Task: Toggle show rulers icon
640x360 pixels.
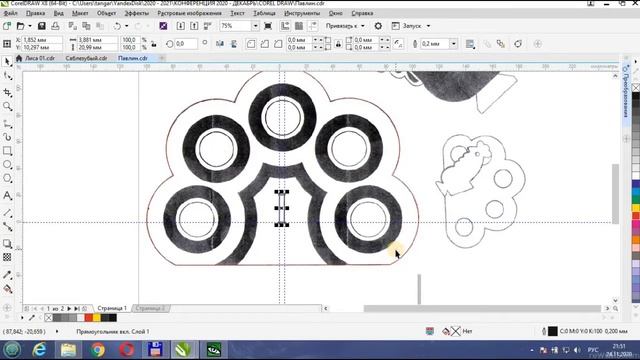Action: pos(285,26)
